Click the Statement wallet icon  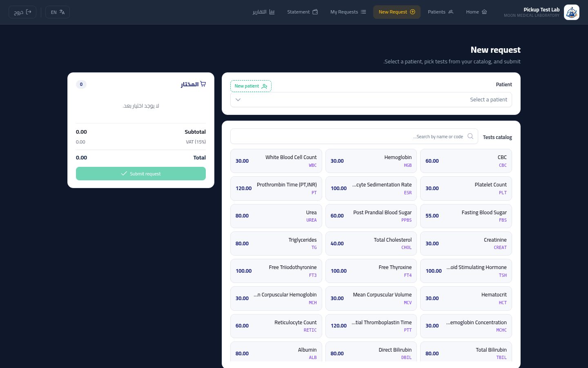click(x=315, y=12)
